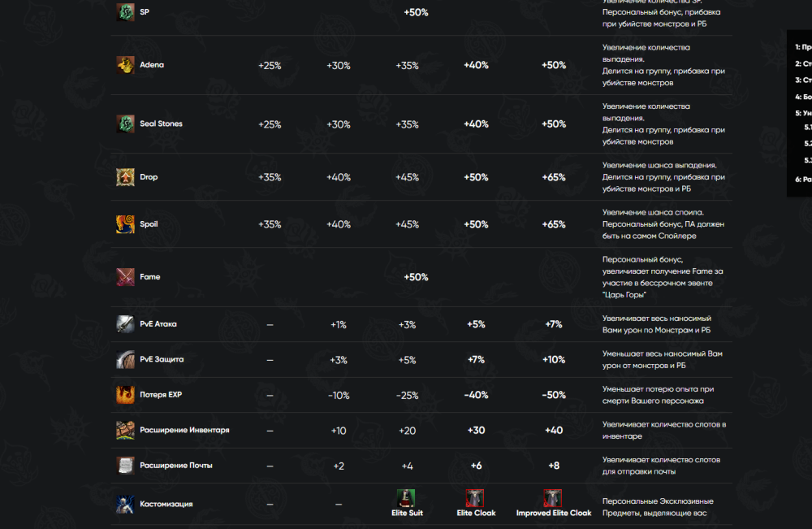This screenshot has width=812, height=529.
Task: Select the Elite Suit item thumbnail
Action: (x=405, y=498)
